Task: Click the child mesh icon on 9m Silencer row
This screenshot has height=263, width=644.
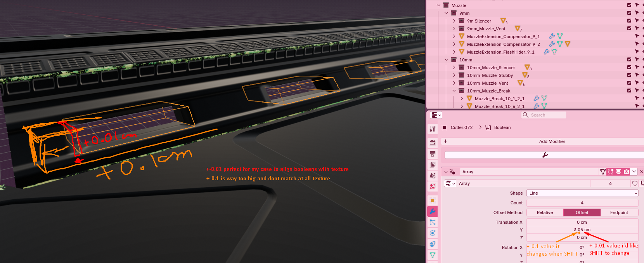Action: pos(503,21)
